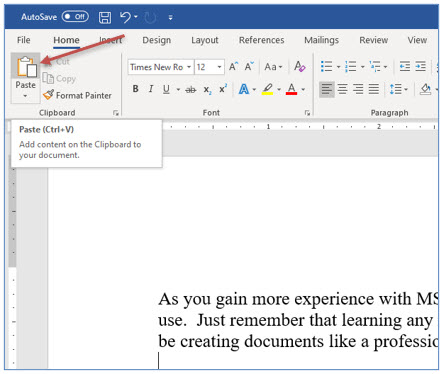Screen dimensions: 444x374
Task: Click the Numbering list icon
Action: pos(350,67)
